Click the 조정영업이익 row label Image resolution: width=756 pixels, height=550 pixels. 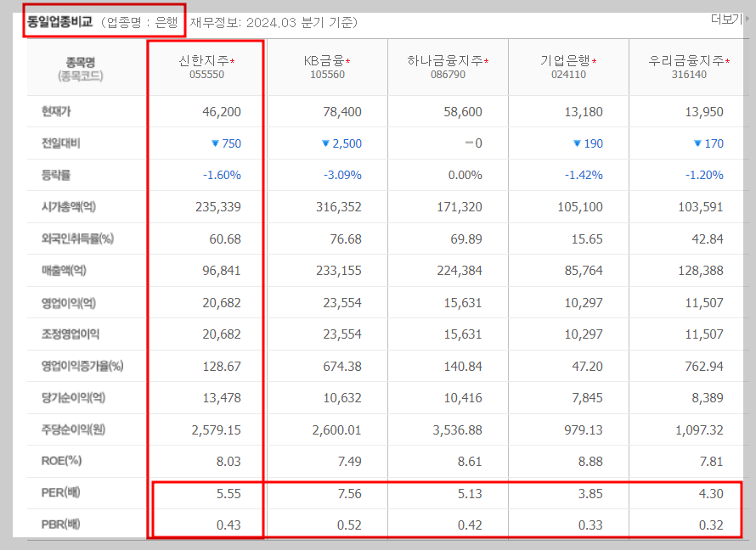(x=71, y=334)
